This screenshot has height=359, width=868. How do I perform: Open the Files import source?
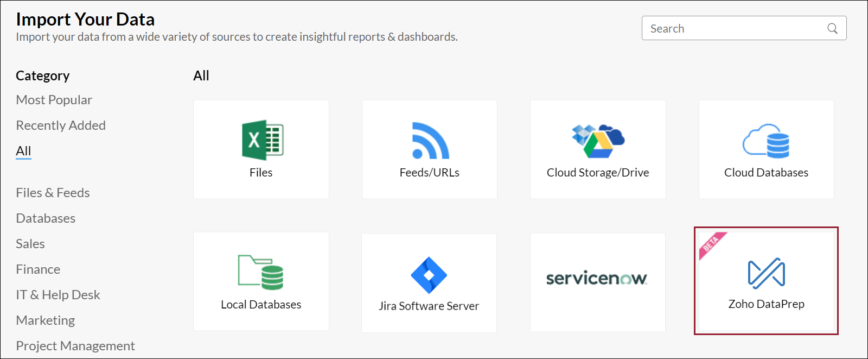click(x=261, y=149)
